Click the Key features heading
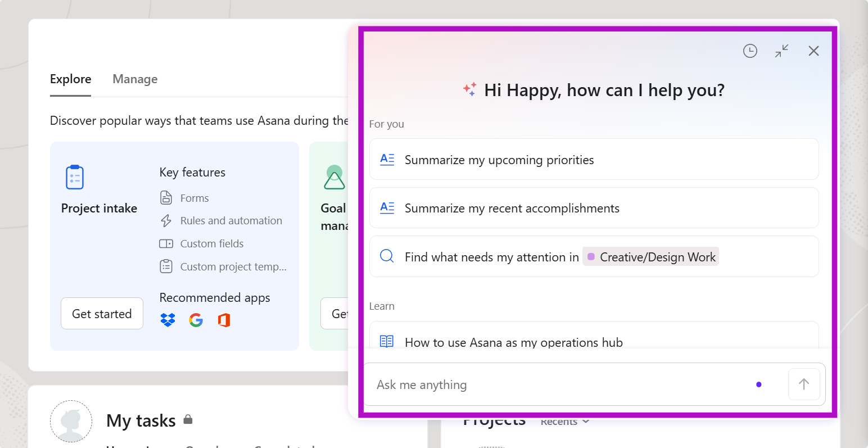This screenshot has width=868, height=448. tap(192, 173)
